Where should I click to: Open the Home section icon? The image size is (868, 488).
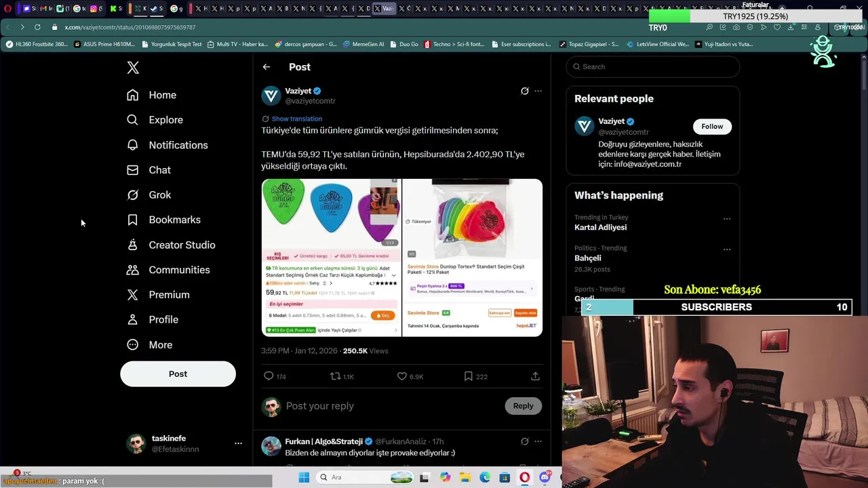133,95
